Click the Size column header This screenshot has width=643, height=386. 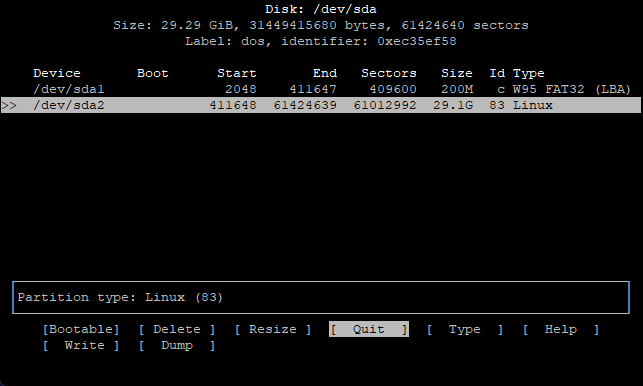click(x=457, y=73)
